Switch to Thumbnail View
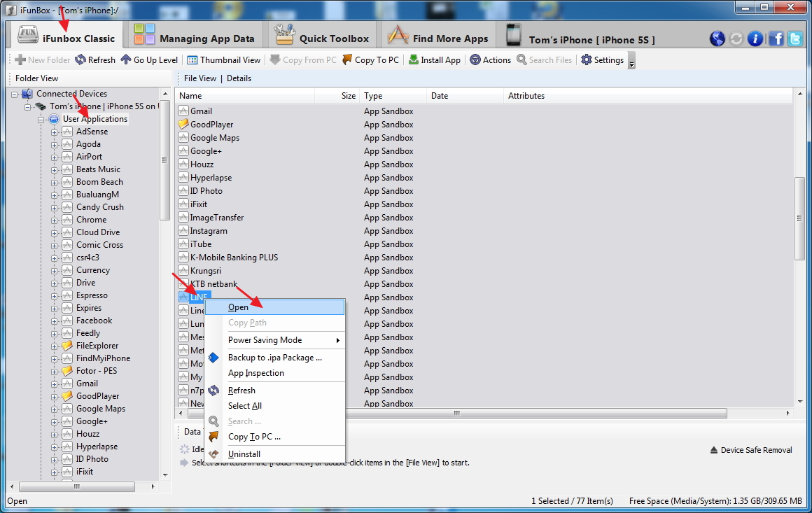Screen dimensions: 812x513 pos(223,60)
